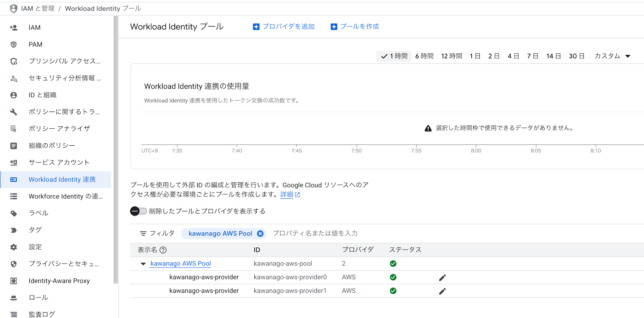644x318 pixels.
Task: Select the 1 時間 time range option
Action: tap(394, 56)
